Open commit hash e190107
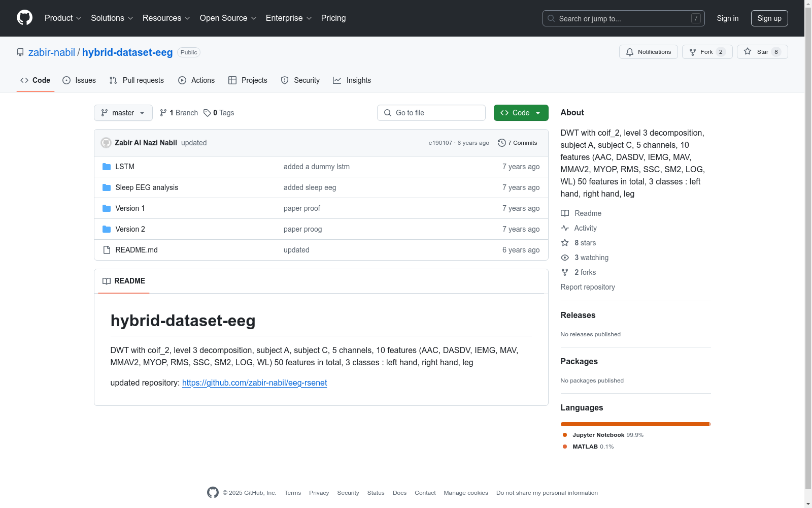This screenshot has width=812, height=508. (x=441, y=143)
